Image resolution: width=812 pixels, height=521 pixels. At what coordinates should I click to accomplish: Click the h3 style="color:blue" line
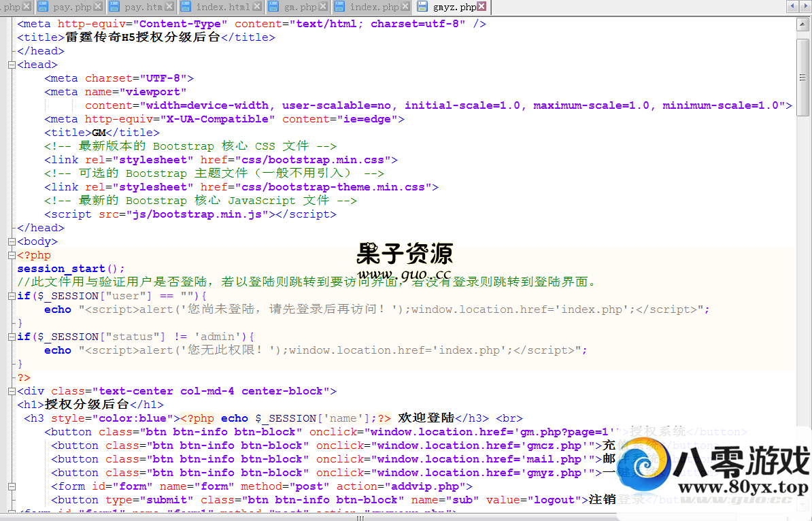click(273, 418)
